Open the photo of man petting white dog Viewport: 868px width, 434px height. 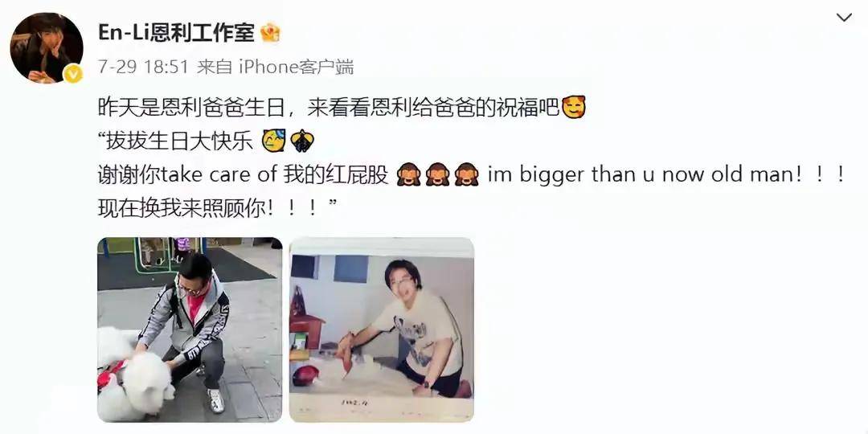tap(190, 330)
